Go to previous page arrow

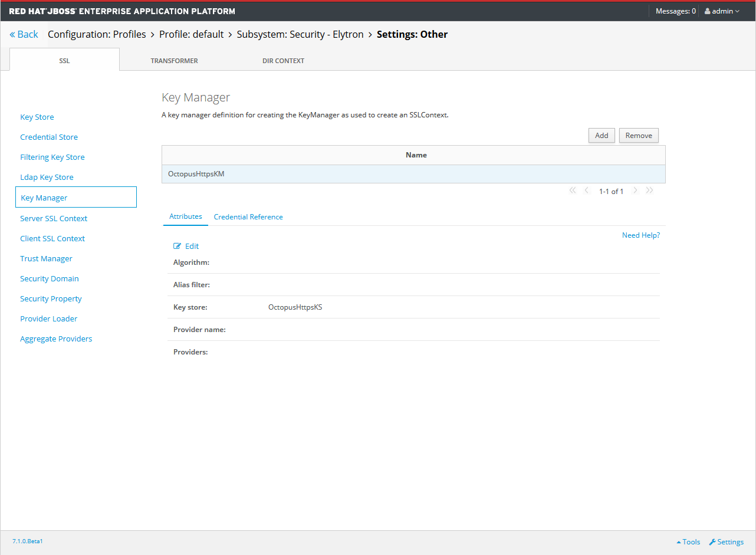tap(586, 191)
